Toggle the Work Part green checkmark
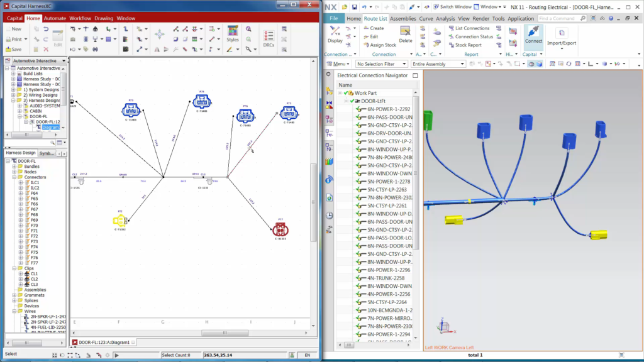The height and width of the screenshot is (362, 644). point(346,93)
